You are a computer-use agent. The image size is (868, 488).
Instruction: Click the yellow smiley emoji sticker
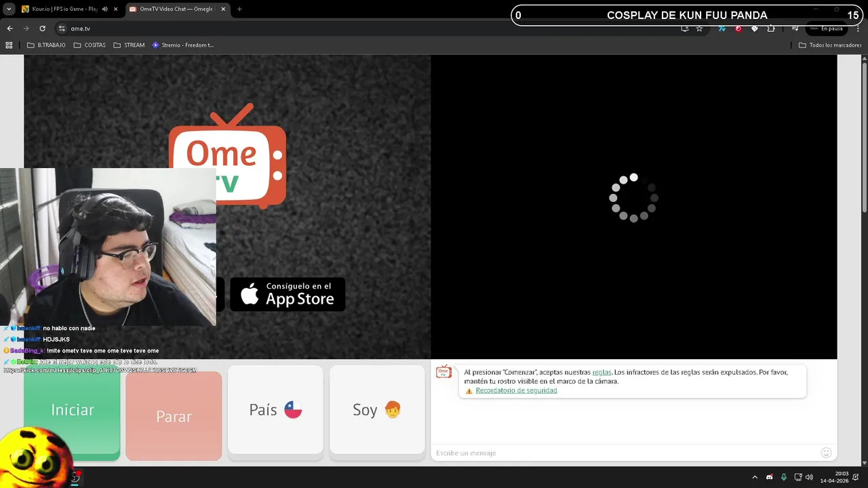point(34,457)
